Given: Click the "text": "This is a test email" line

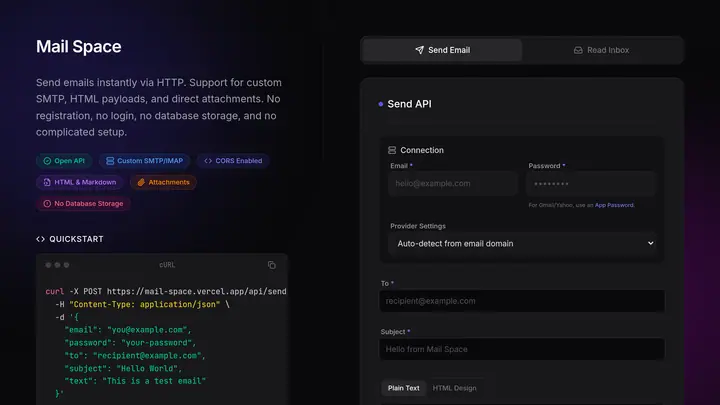Looking at the screenshot, I should 135,381.
